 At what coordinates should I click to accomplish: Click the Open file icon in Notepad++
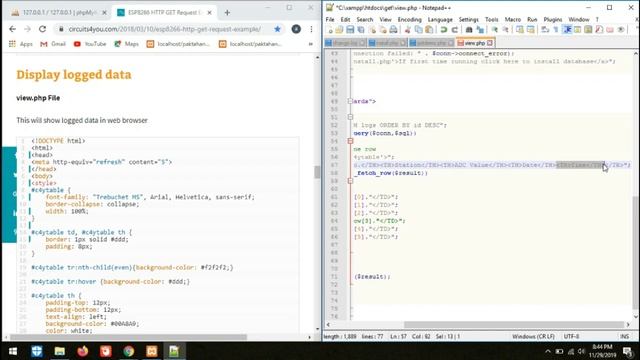coord(339,29)
